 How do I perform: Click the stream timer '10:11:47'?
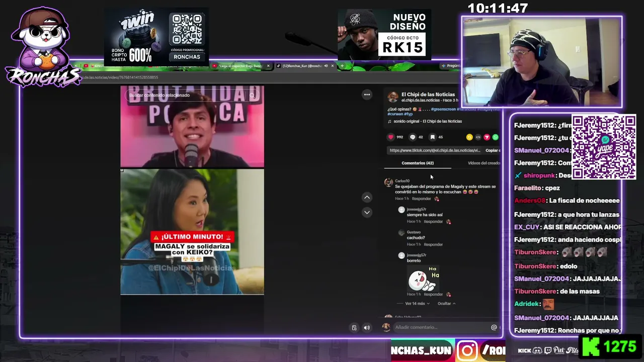pos(498,9)
